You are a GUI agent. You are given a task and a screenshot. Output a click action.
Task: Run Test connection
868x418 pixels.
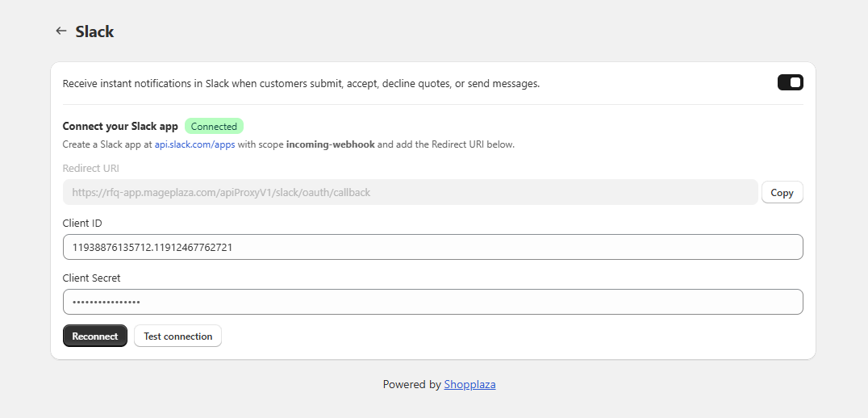coord(177,336)
